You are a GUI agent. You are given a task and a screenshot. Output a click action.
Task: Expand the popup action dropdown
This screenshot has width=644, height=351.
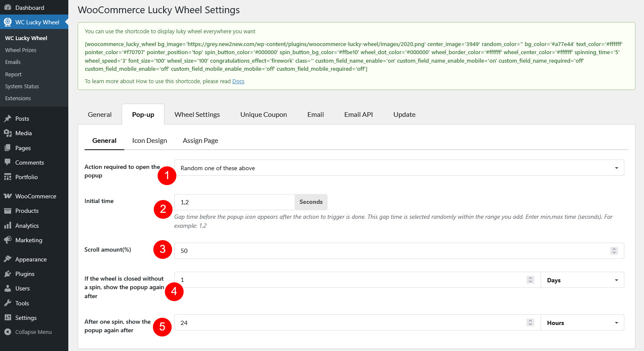399,168
